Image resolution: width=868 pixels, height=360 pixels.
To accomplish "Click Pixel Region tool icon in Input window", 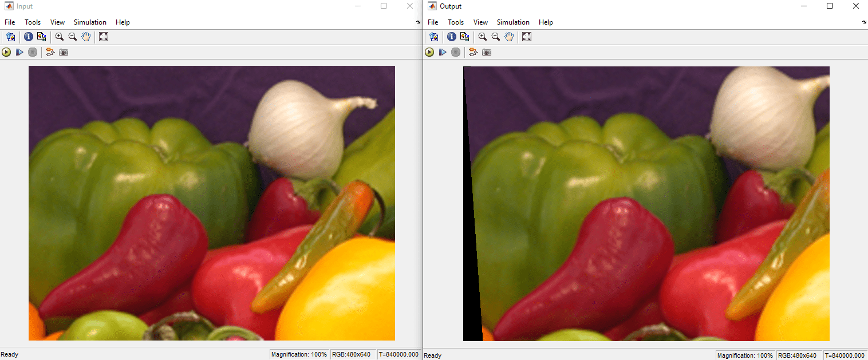I will coord(41,37).
